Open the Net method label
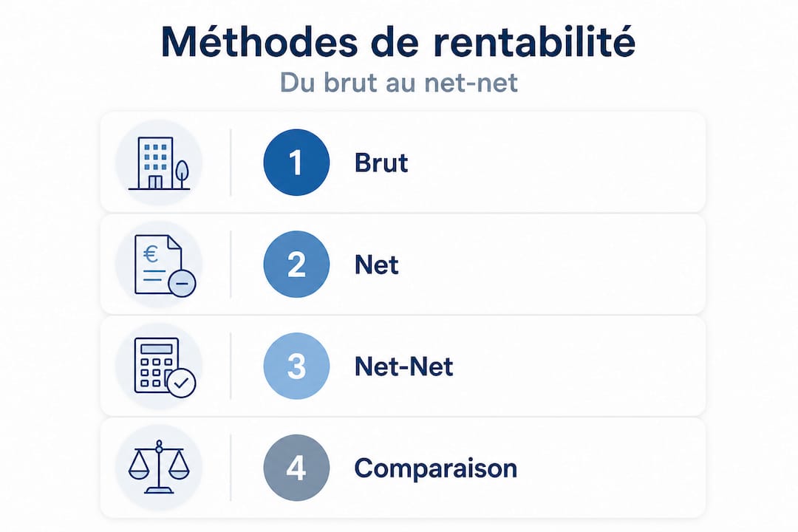Viewport: 798px width, 532px height. 377,265
